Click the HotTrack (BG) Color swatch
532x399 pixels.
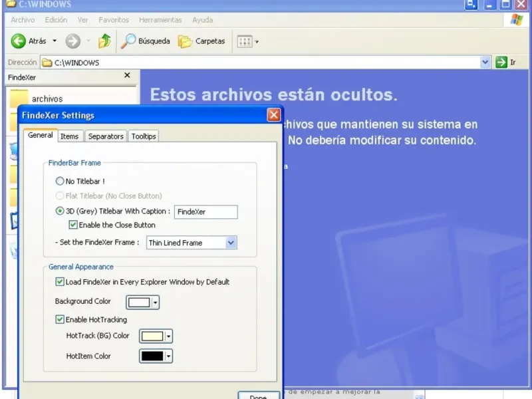tap(152, 336)
